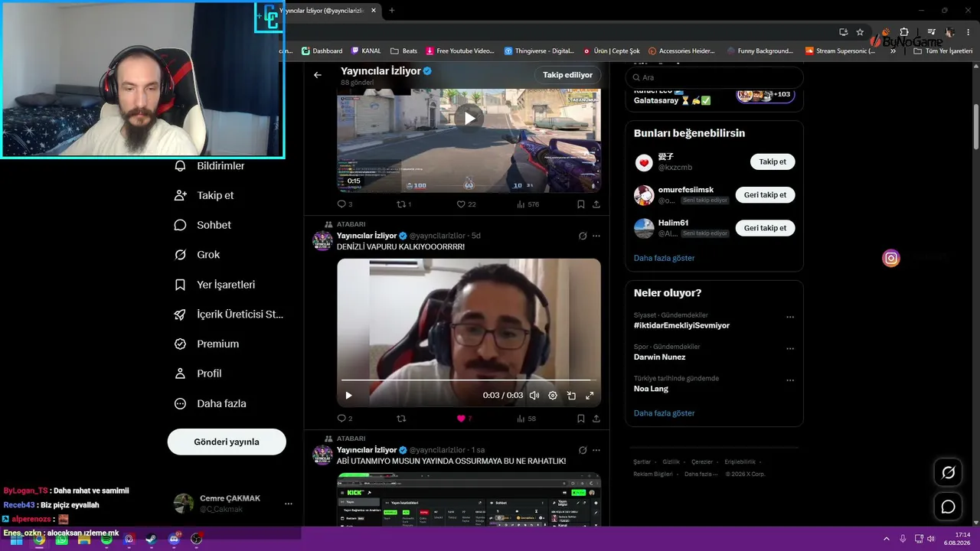Expand the Cemre ÇAKMAK account menu
Screen dimensions: 980x551
[x=288, y=504]
